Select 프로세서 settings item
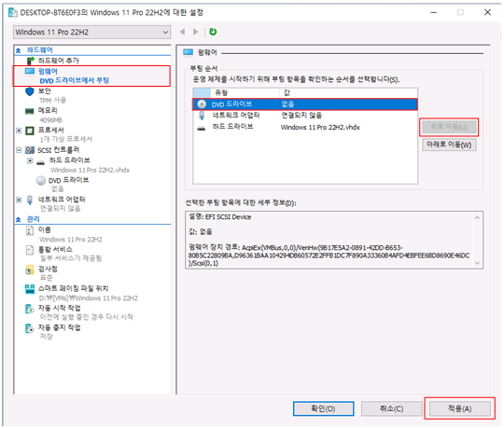 click(x=50, y=130)
